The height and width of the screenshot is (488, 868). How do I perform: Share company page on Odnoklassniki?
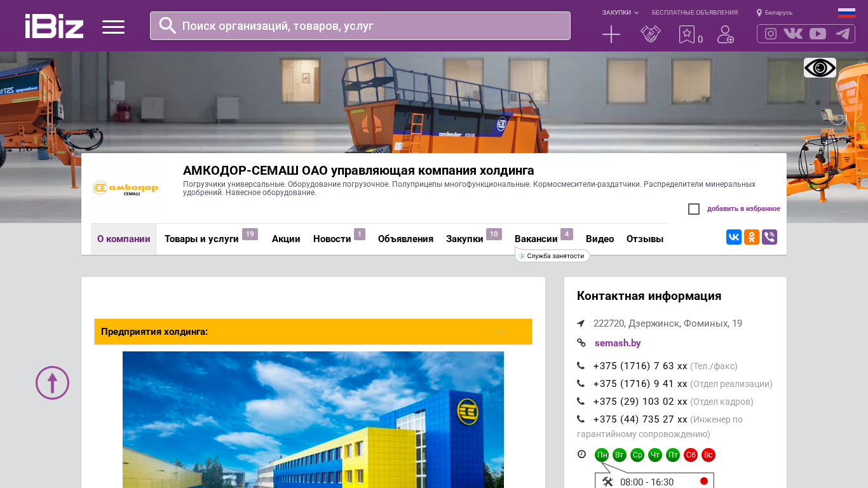pos(752,237)
